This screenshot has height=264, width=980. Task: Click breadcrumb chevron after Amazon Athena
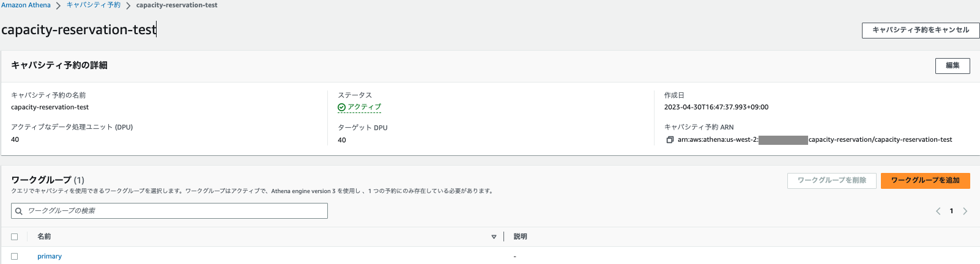[x=58, y=5]
